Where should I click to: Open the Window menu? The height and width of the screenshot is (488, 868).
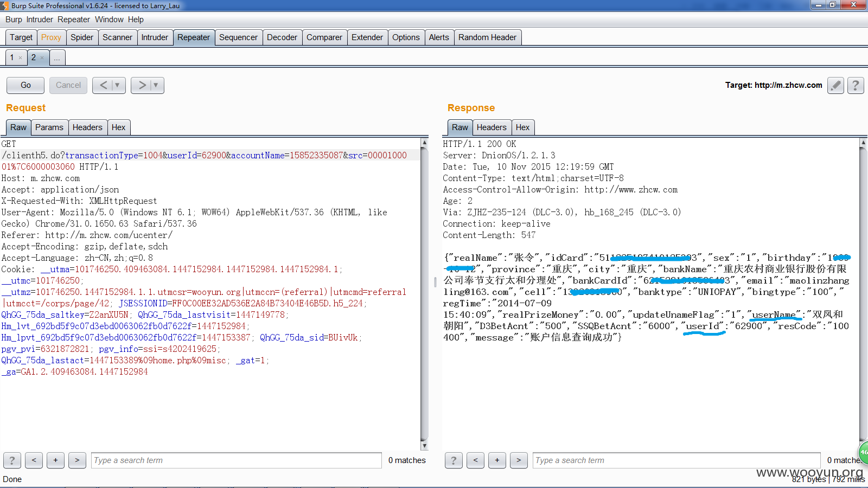pyautogui.click(x=109, y=20)
